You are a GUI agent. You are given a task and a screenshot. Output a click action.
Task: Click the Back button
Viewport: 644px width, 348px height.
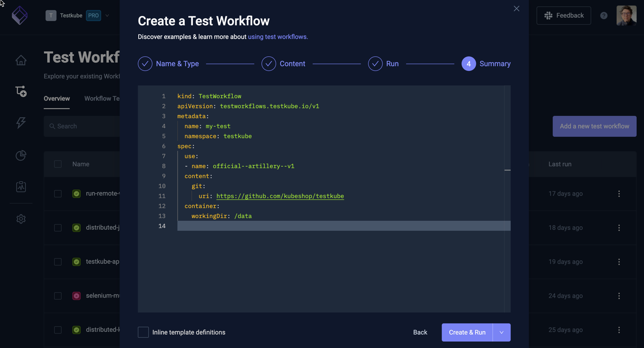pyautogui.click(x=420, y=333)
